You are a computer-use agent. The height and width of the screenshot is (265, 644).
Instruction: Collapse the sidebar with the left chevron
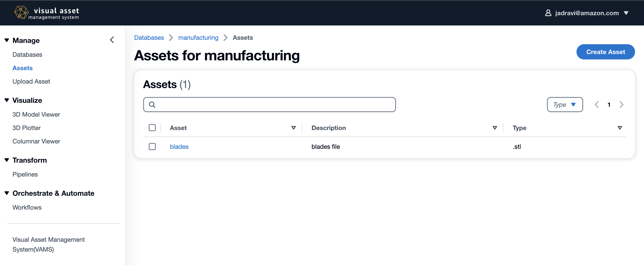click(112, 40)
